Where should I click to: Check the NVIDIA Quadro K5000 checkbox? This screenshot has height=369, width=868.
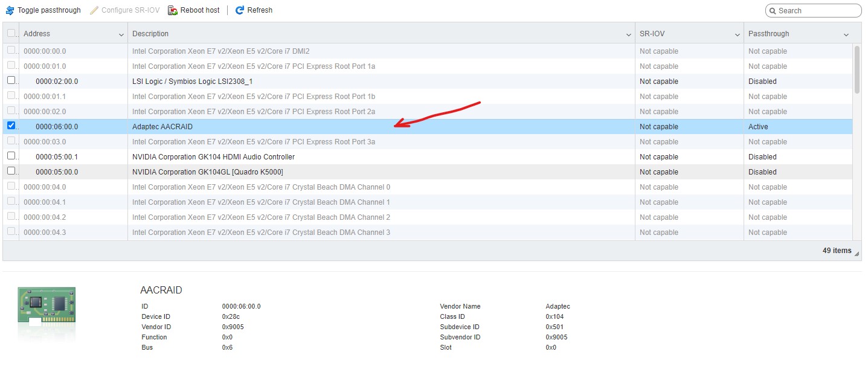coord(11,171)
